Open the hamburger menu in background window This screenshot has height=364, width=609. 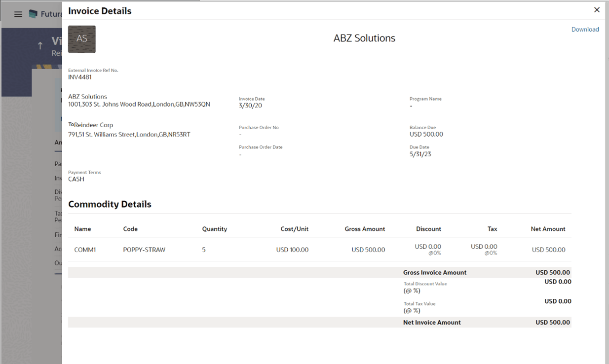click(x=18, y=14)
